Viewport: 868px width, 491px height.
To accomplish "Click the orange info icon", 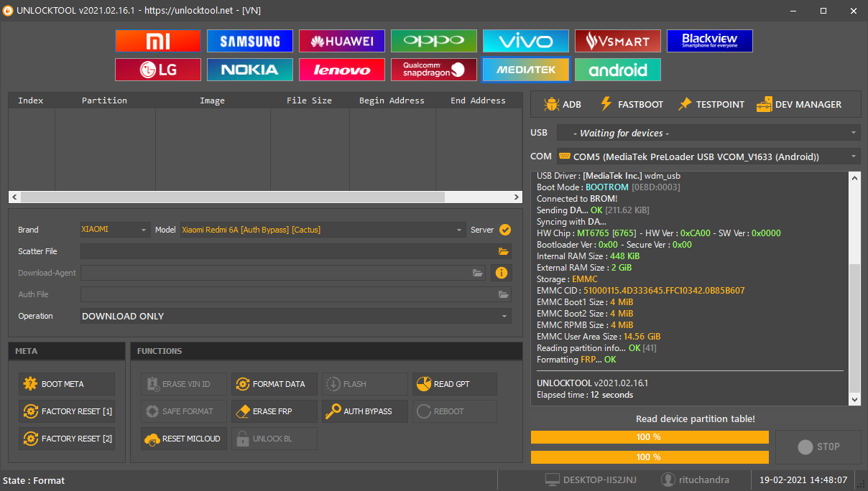I will pos(502,273).
